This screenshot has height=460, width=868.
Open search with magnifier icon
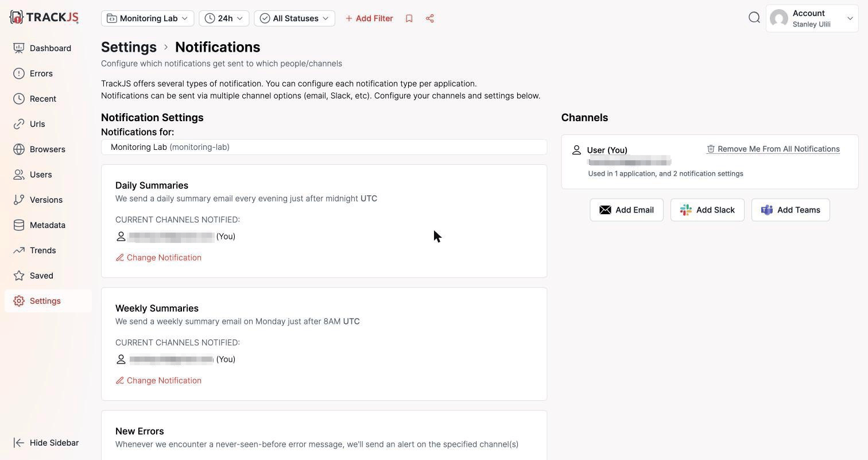coord(754,18)
